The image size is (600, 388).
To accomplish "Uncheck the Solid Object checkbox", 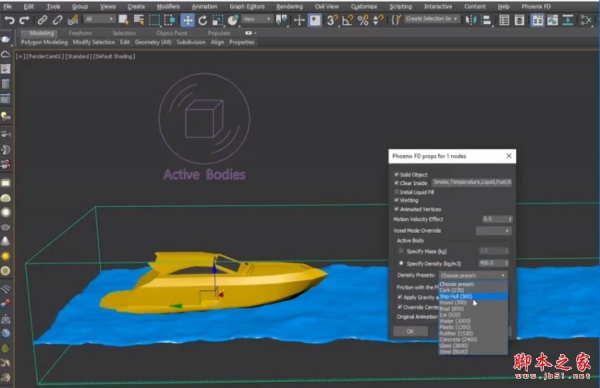I will [x=396, y=174].
